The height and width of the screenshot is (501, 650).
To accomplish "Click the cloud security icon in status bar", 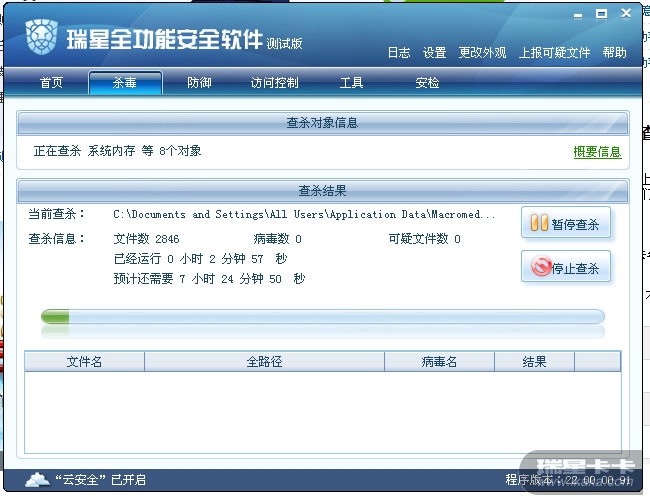I will 38,479.
